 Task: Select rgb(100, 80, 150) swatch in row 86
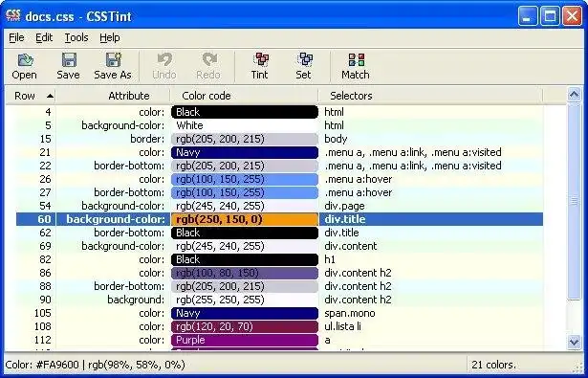click(x=245, y=273)
